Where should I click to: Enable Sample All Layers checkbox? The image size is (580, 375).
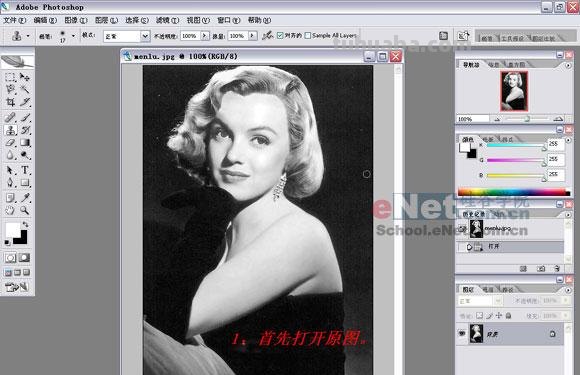[x=307, y=36]
